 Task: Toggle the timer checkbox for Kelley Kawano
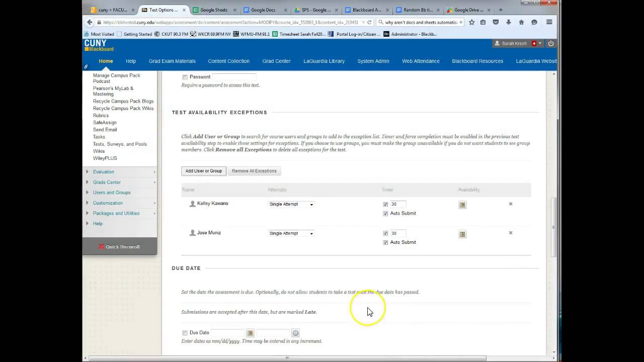tap(385, 204)
